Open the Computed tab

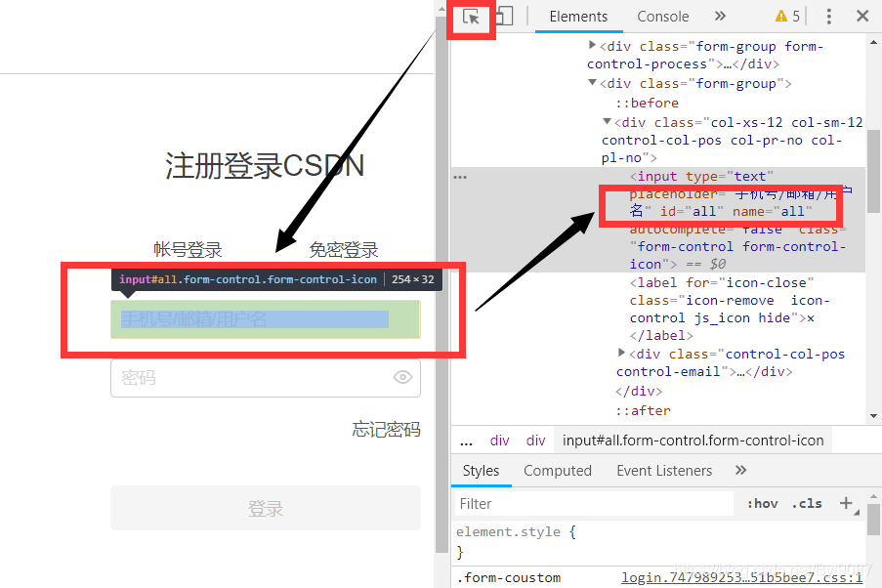coord(558,471)
